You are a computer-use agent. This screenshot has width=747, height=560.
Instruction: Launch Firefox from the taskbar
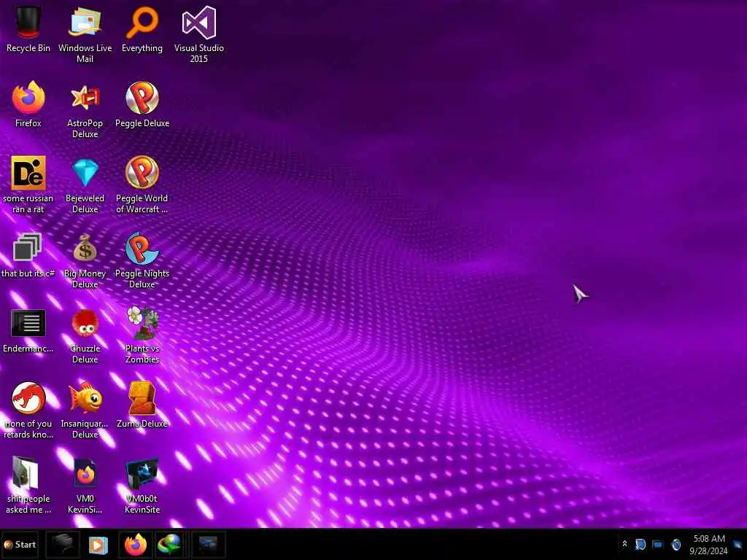tap(135, 545)
